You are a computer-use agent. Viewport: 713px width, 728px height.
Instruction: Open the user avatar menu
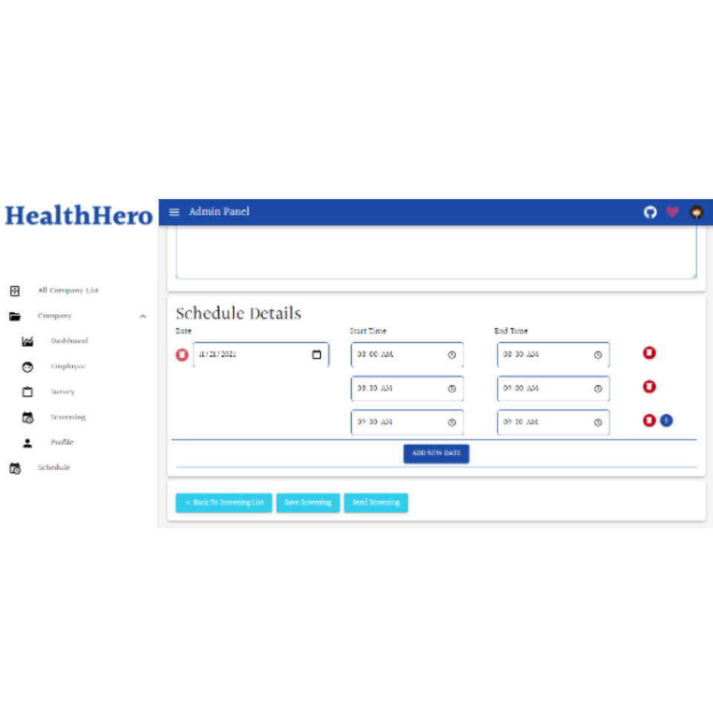(696, 212)
